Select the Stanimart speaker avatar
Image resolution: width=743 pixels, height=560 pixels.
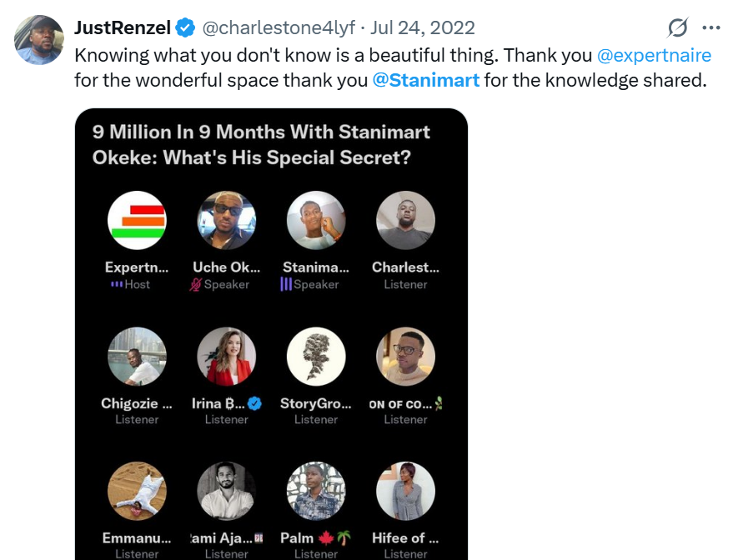[x=316, y=221]
